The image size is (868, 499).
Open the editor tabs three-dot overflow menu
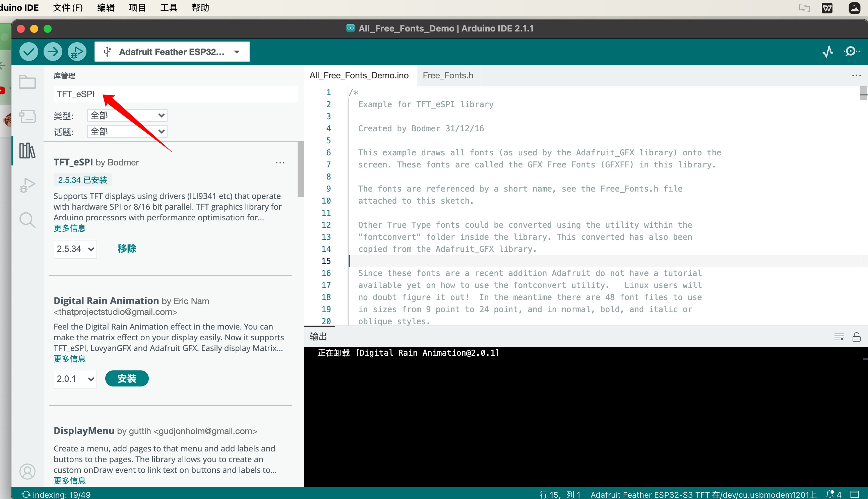[x=856, y=75]
